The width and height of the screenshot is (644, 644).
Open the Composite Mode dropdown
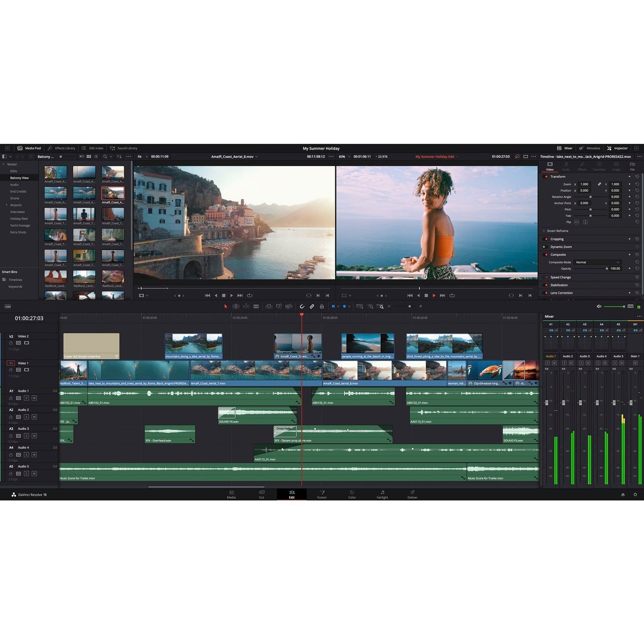tap(597, 262)
